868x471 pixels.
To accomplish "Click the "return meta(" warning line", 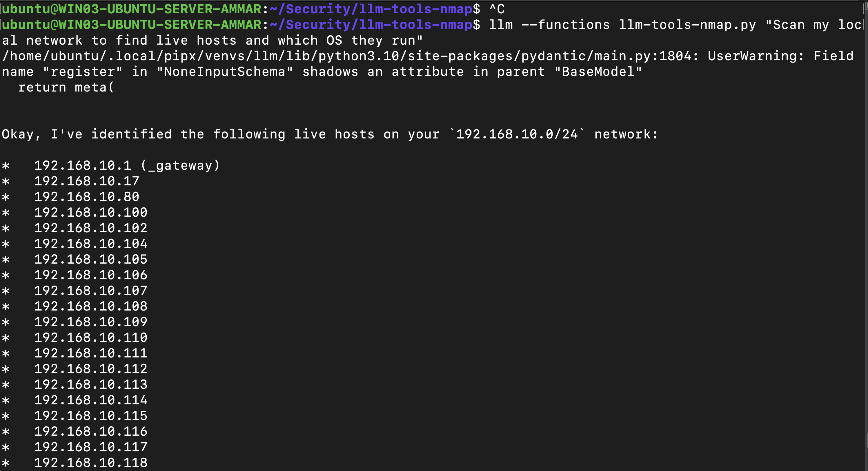I will (x=66, y=87).
